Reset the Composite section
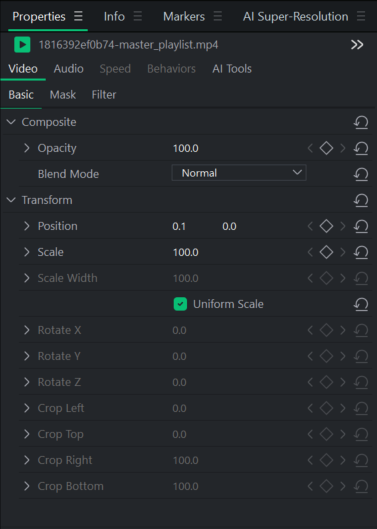The width and height of the screenshot is (377, 529). (361, 122)
